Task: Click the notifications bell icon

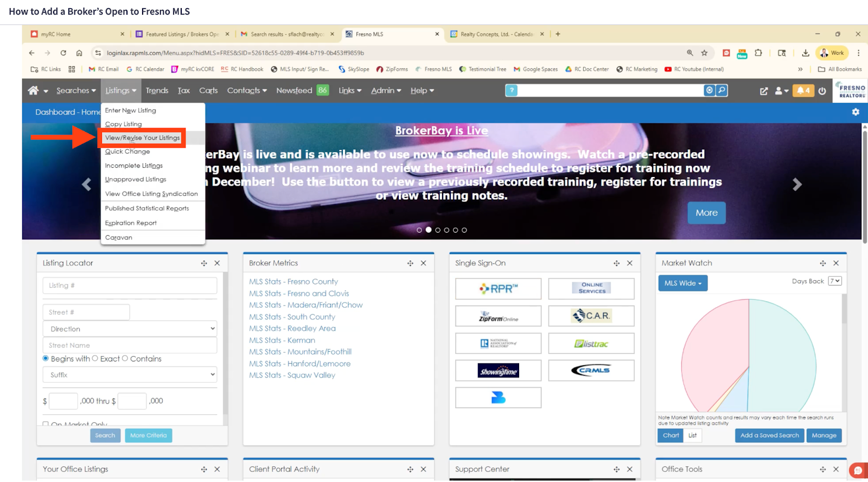Action: tap(803, 91)
